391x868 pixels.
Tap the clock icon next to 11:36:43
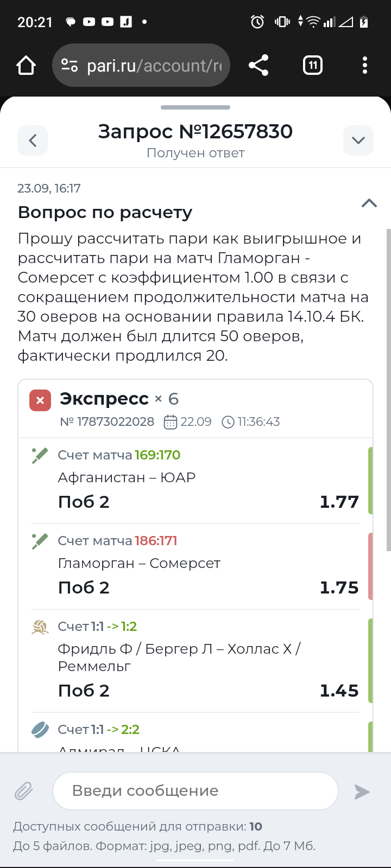click(228, 422)
